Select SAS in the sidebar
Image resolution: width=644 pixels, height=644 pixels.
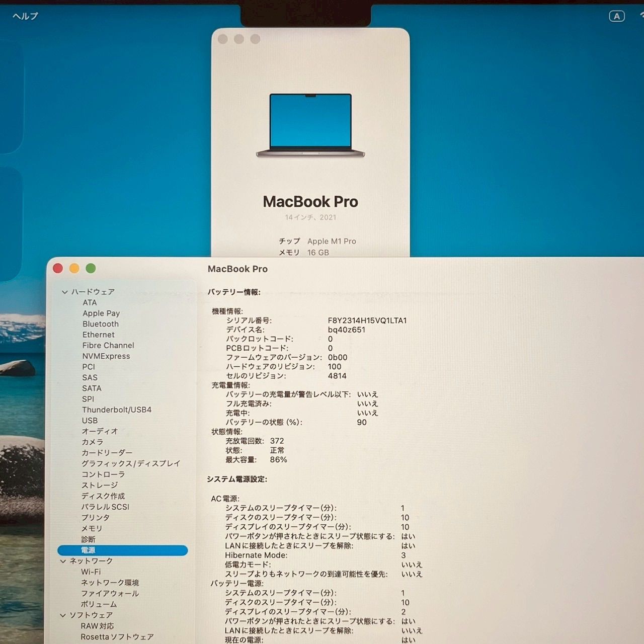pyautogui.click(x=90, y=377)
